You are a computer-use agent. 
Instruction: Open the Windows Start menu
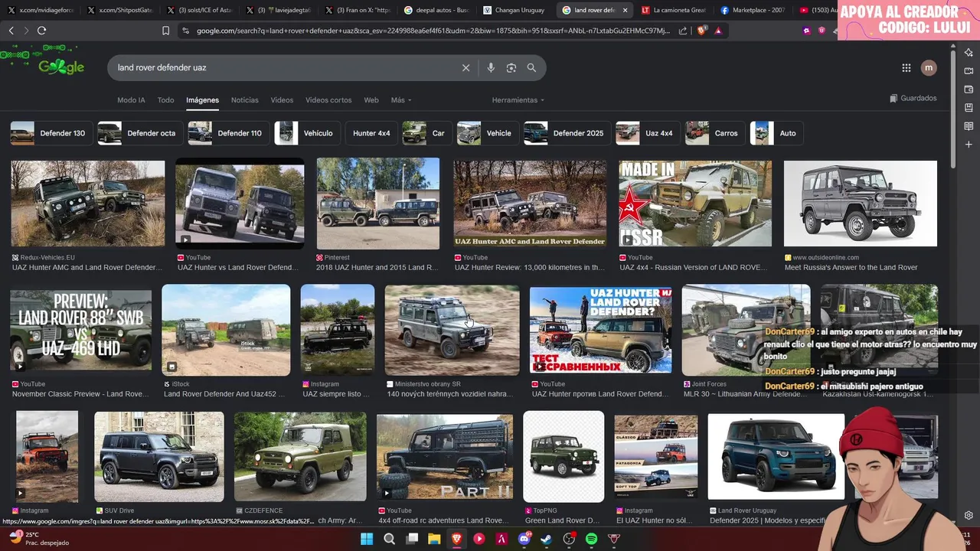point(367,539)
